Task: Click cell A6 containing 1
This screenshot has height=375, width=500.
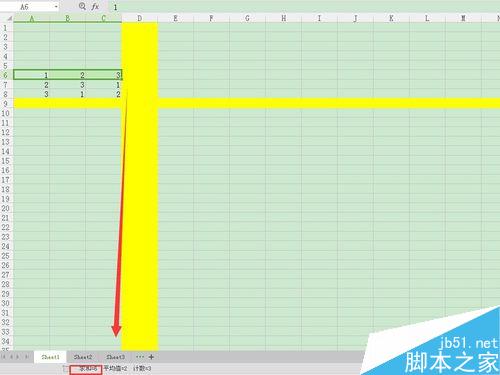Action: [32, 75]
